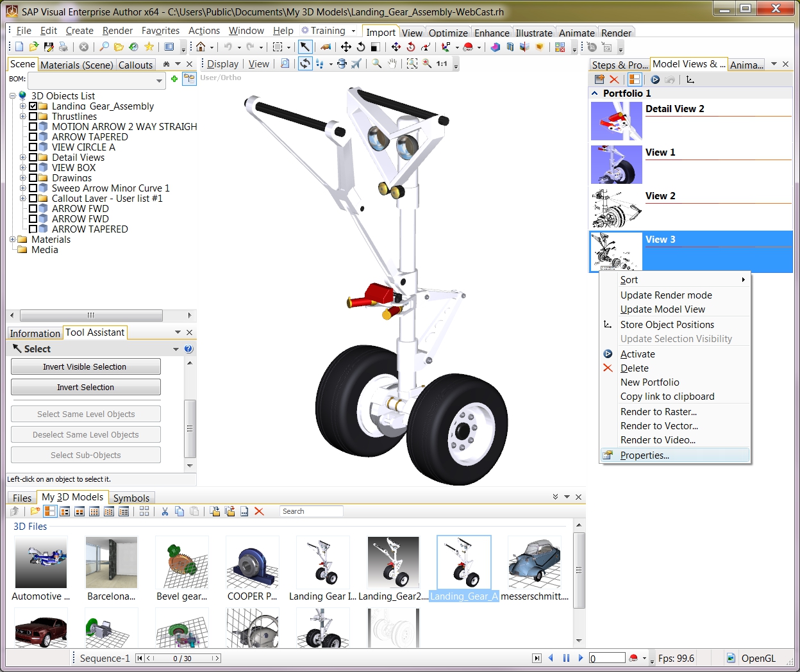Click the blue Activate view icon in Model Views toolbar
The width and height of the screenshot is (800, 672).
(x=655, y=79)
